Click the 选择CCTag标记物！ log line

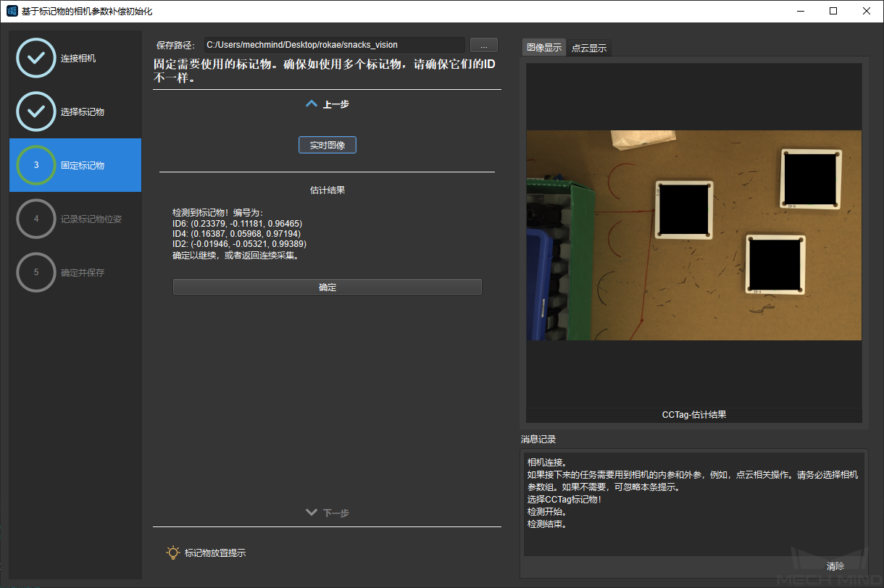click(x=564, y=500)
